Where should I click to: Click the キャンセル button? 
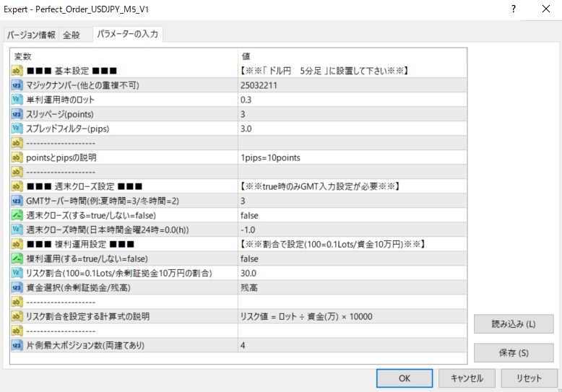click(x=467, y=378)
